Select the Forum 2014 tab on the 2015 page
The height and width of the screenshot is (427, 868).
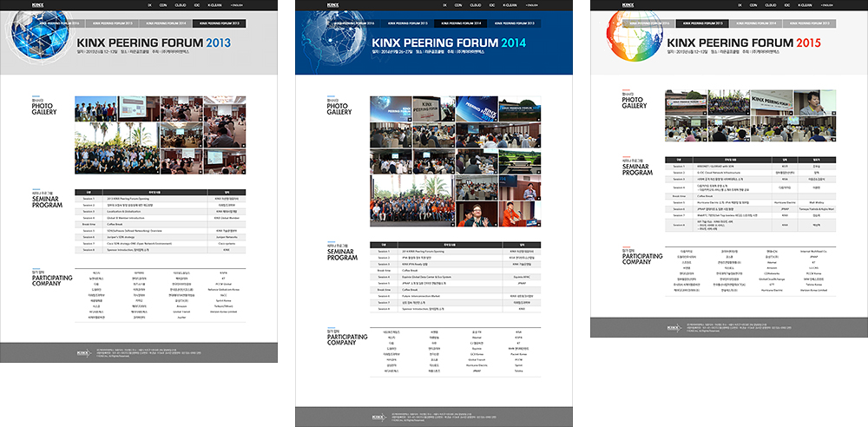click(756, 23)
